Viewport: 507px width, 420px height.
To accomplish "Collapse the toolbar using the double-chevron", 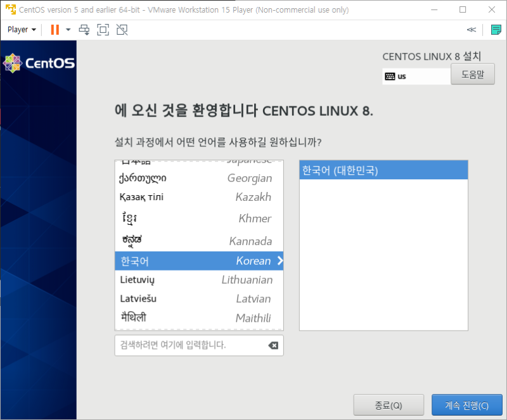I will (471, 29).
